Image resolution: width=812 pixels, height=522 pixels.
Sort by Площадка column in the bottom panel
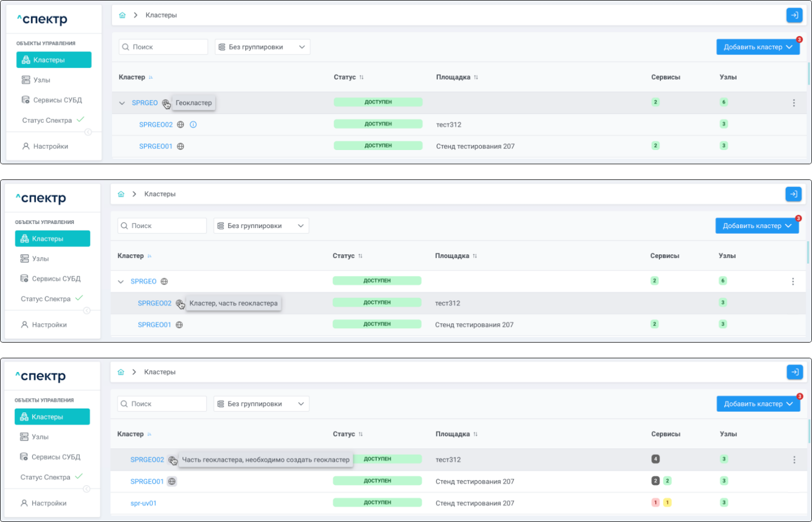point(475,434)
